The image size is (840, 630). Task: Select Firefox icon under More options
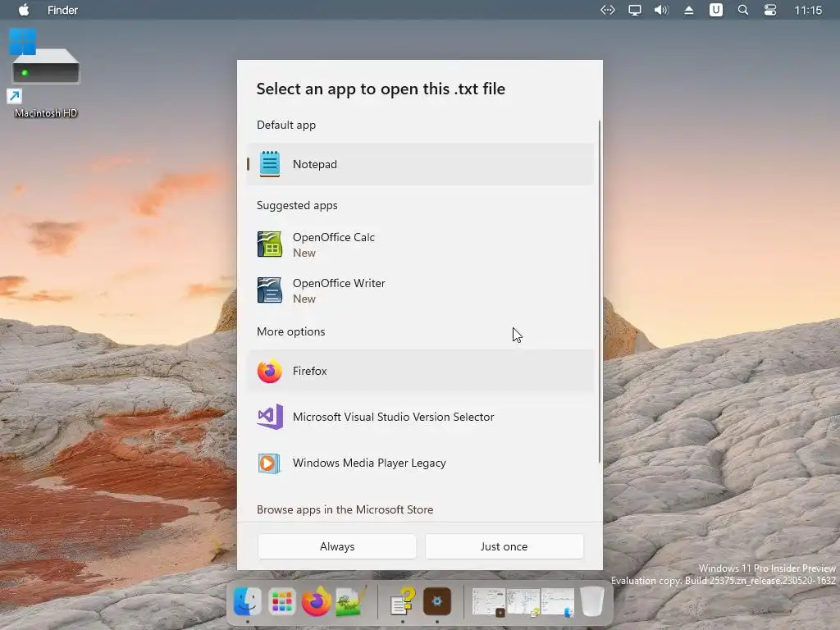(x=269, y=371)
